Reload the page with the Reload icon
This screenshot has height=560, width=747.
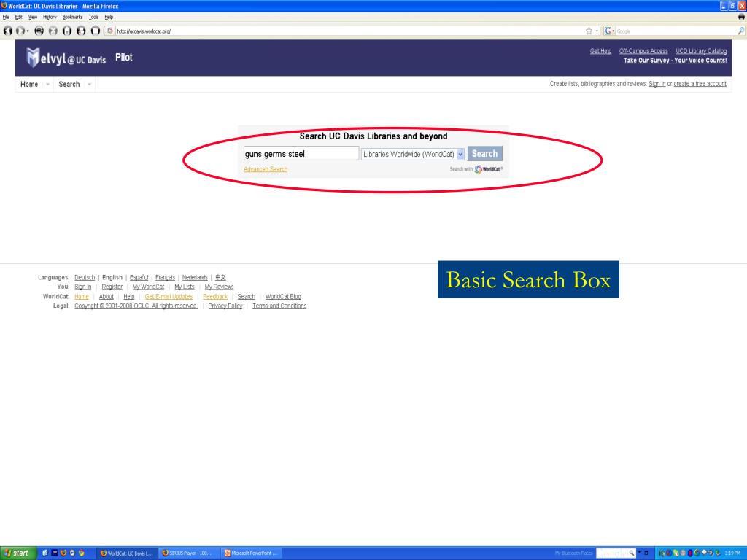coord(39,31)
